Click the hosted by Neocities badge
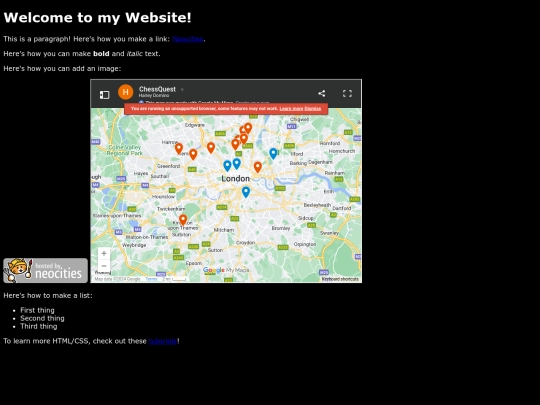Image resolution: width=540 pixels, height=405 pixels. click(x=45, y=270)
